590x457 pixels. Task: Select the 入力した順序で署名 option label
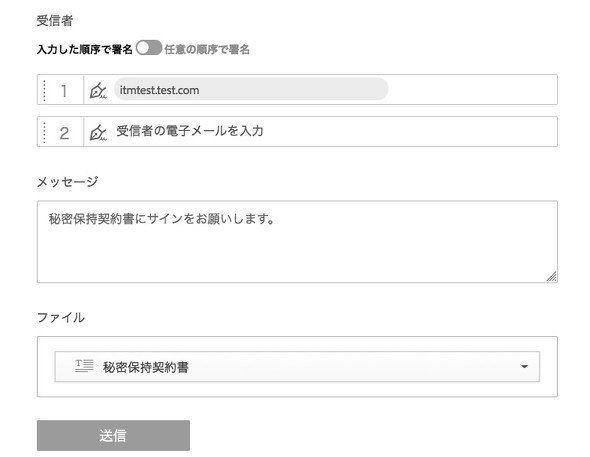85,49
